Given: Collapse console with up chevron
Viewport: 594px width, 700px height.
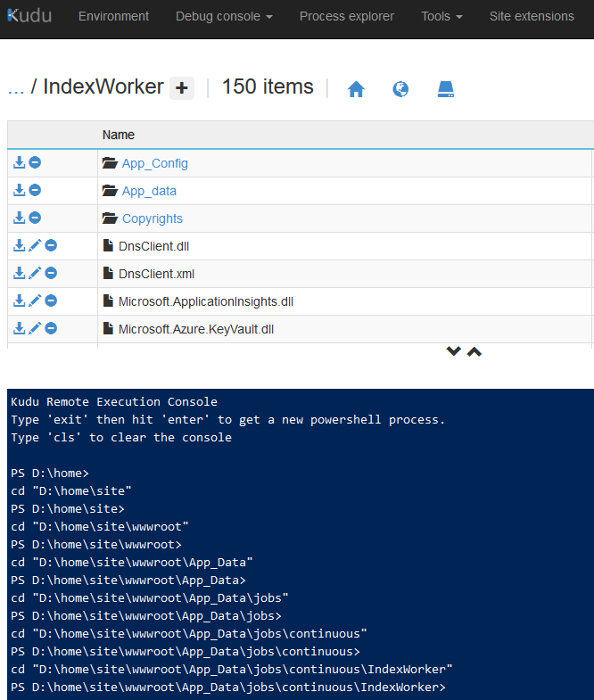Looking at the screenshot, I should [x=474, y=352].
